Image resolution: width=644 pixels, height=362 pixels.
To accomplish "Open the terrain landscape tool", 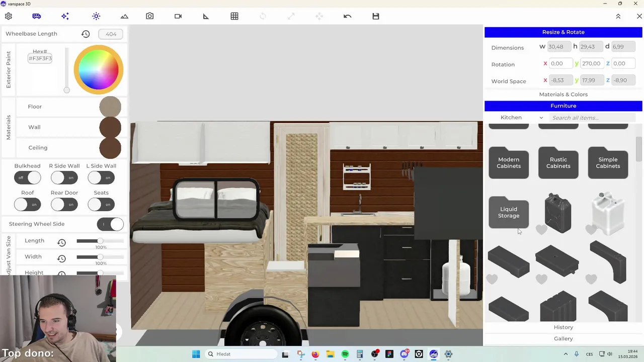I will coord(124,16).
